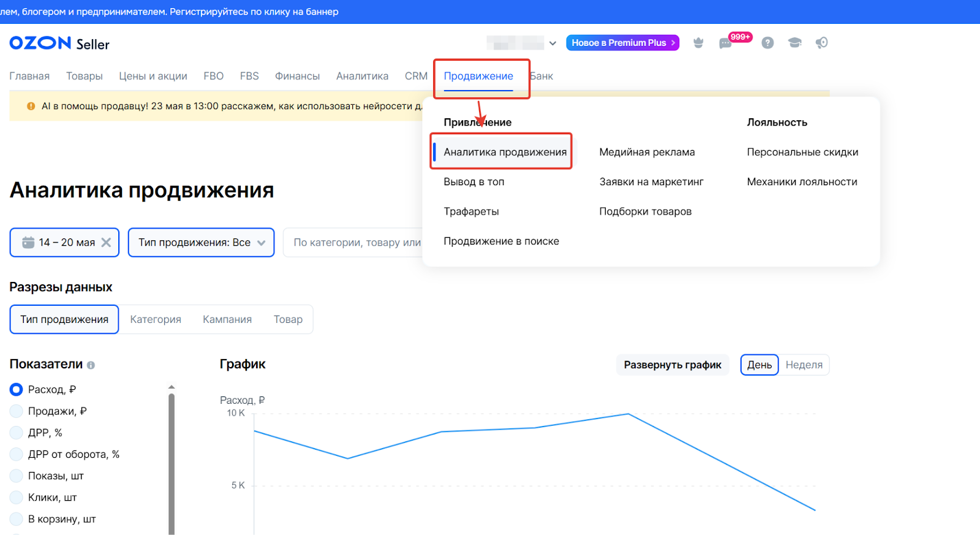Click Развернуть график button
The image size is (980, 535).
673,365
